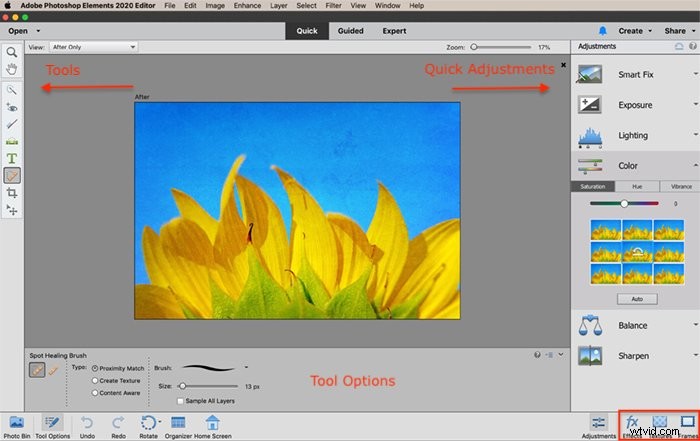The width and height of the screenshot is (700, 441).
Task: Show the Adjustments panel from the taskbar
Action: coord(598,427)
